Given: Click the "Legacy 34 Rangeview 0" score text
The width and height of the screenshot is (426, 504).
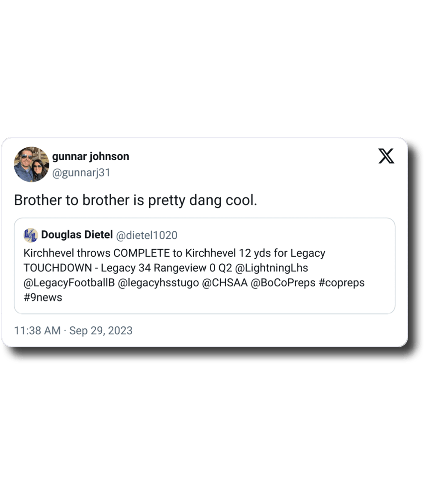Looking at the screenshot, I should click(158, 268).
